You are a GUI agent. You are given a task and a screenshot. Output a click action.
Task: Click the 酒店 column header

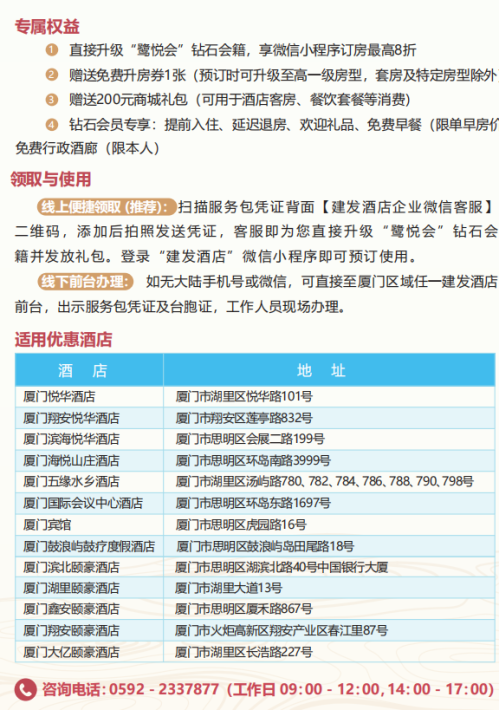89,370
